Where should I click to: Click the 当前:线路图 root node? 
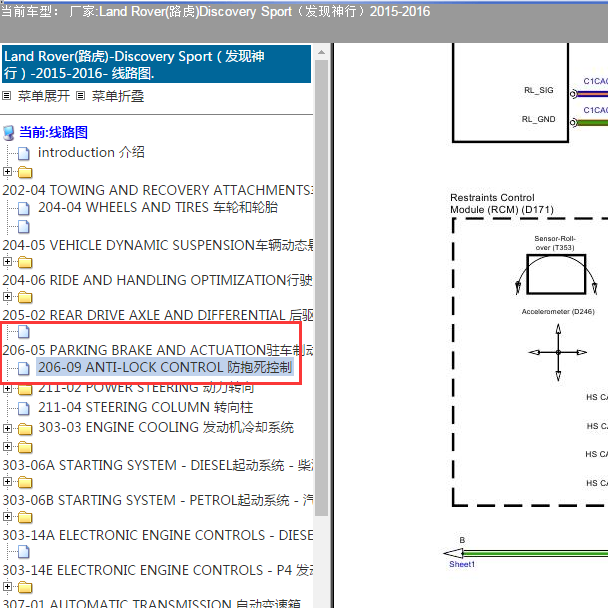(x=54, y=132)
